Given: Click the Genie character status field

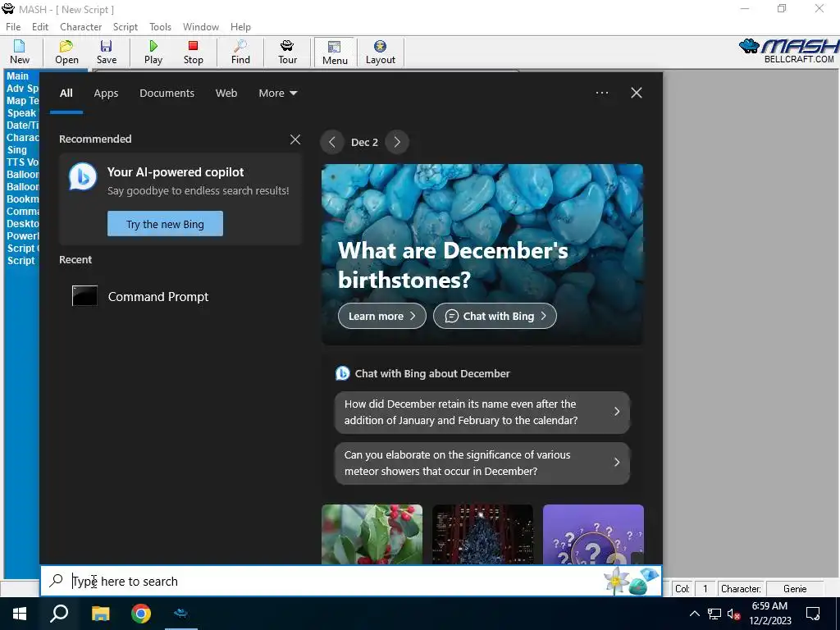Looking at the screenshot, I should tap(794, 589).
